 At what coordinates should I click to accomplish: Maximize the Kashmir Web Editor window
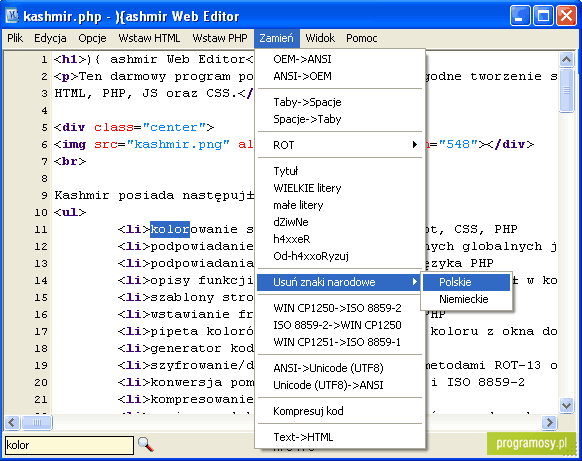pos(543,16)
